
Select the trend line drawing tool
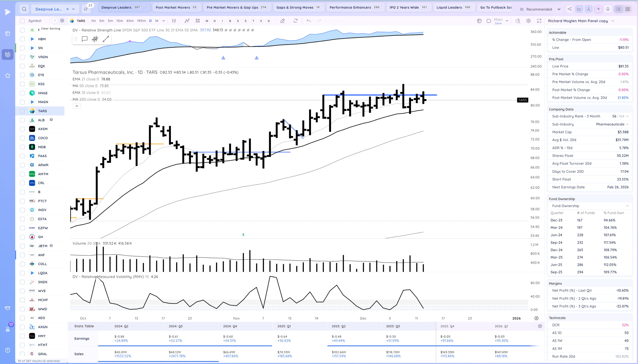[x=106, y=39]
